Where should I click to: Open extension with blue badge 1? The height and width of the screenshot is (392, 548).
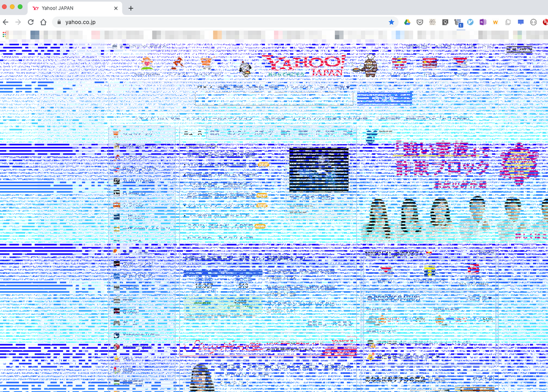(458, 22)
